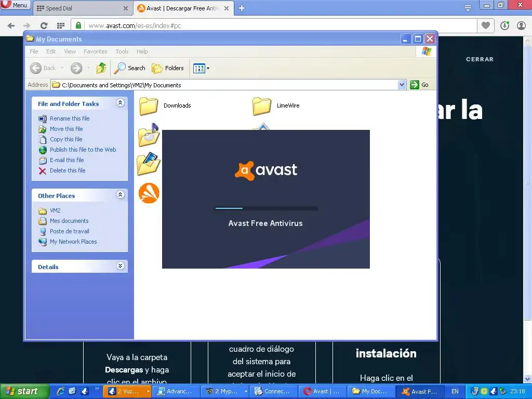
Task: Click Rename this file
Action: point(70,118)
